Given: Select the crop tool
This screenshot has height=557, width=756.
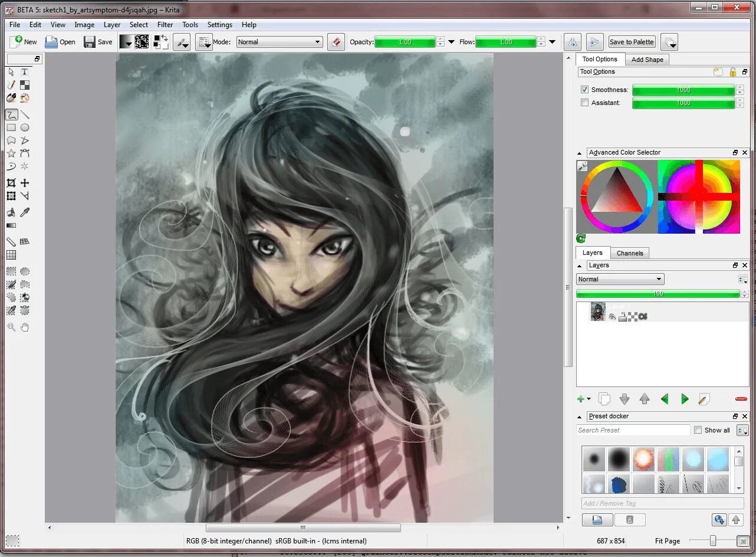Looking at the screenshot, I should coord(11,183).
